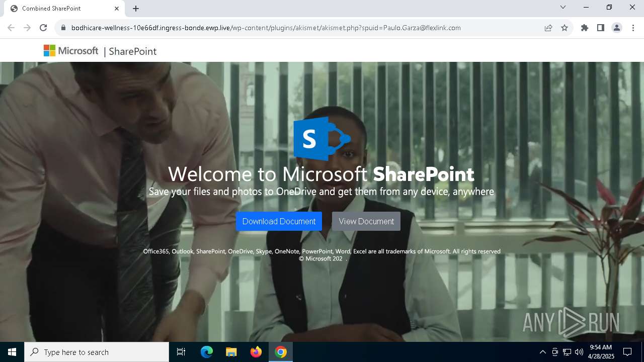Share this page icon
Screen dimensions: 644x362
click(x=548, y=28)
